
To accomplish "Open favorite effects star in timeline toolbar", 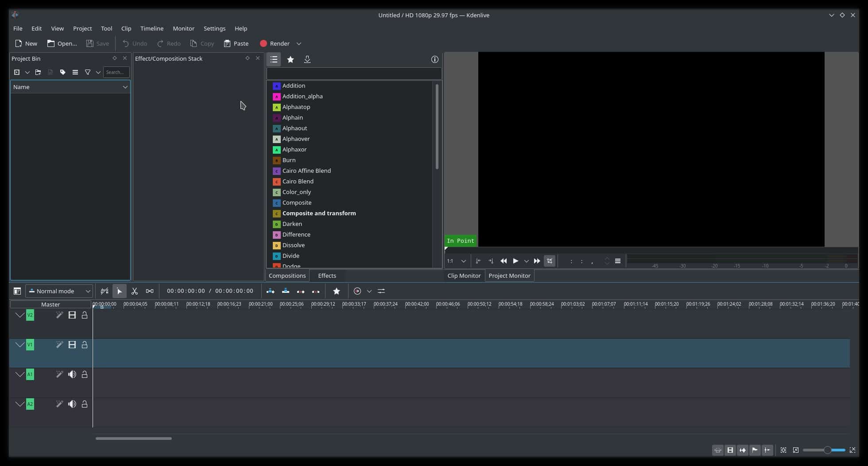I will tap(337, 291).
